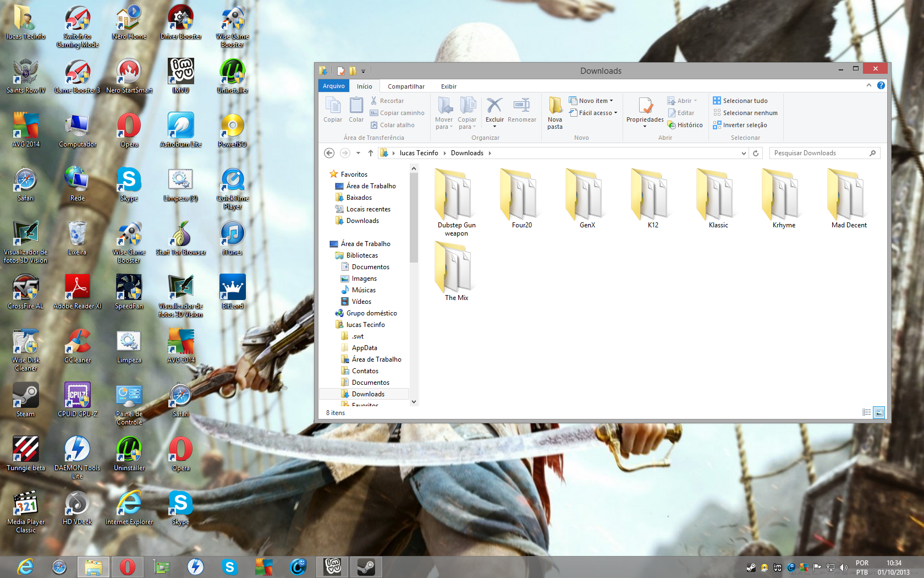This screenshot has width=924, height=578.
Task: Click Internet Explorer icon on taskbar
Action: pyautogui.click(x=25, y=566)
